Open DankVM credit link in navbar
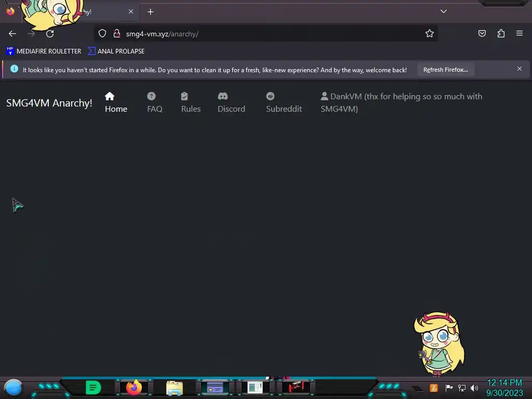The width and height of the screenshot is (532, 399). (x=401, y=102)
